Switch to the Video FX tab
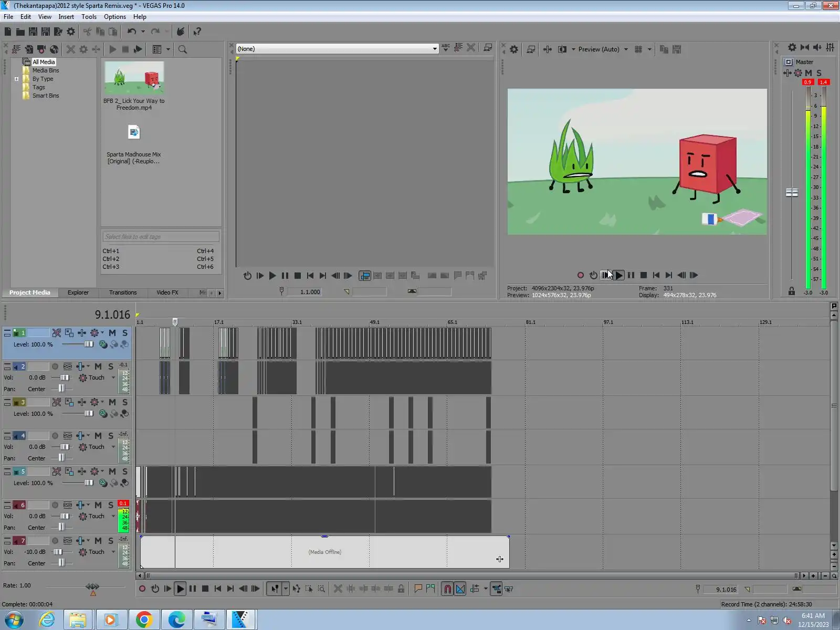The width and height of the screenshot is (840, 630). [167, 292]
